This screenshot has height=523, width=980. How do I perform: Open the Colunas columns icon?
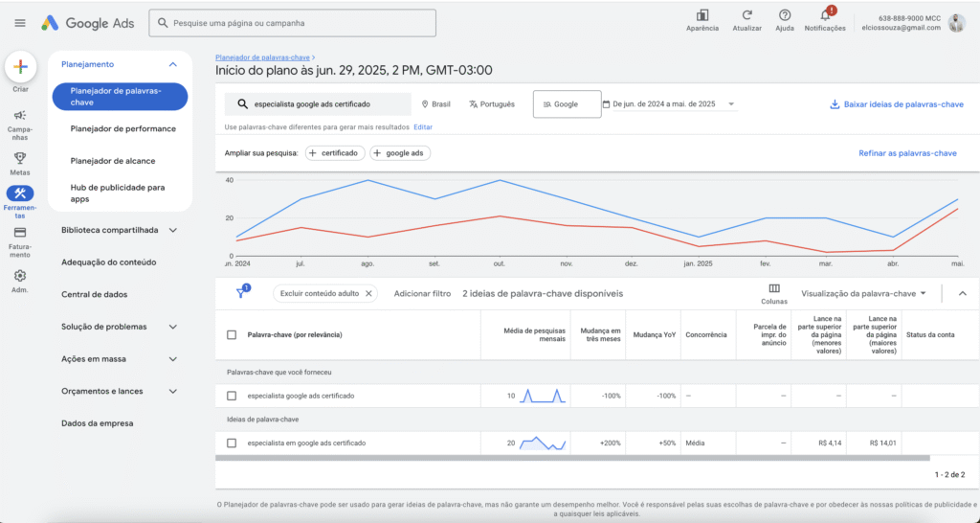pos(774,288)
